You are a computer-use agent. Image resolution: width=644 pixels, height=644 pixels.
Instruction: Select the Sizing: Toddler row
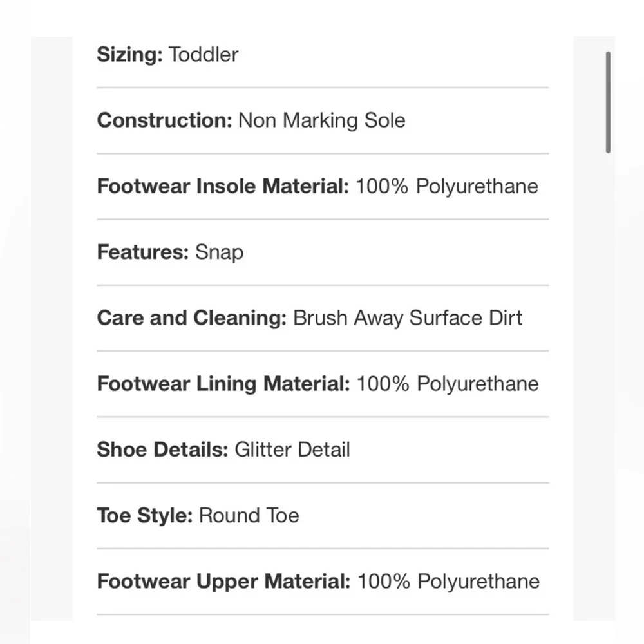(323, 55)
